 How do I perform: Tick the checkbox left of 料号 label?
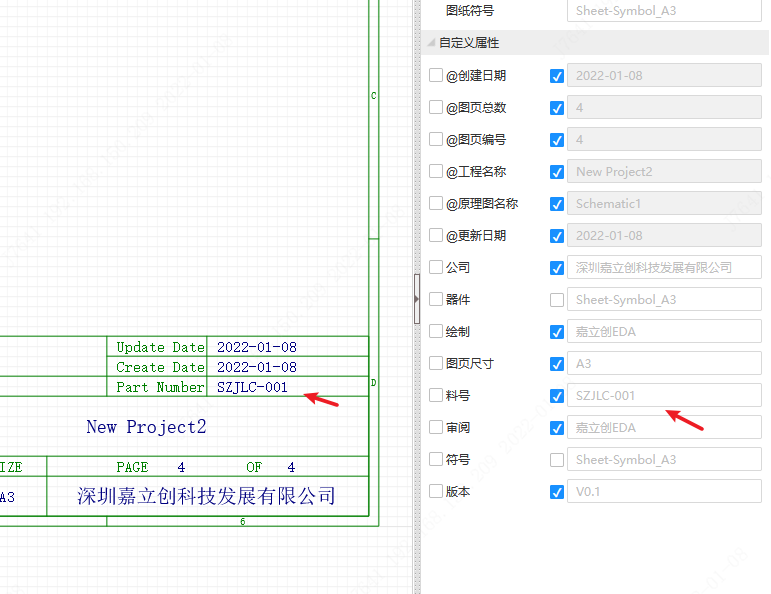[436, 396]
